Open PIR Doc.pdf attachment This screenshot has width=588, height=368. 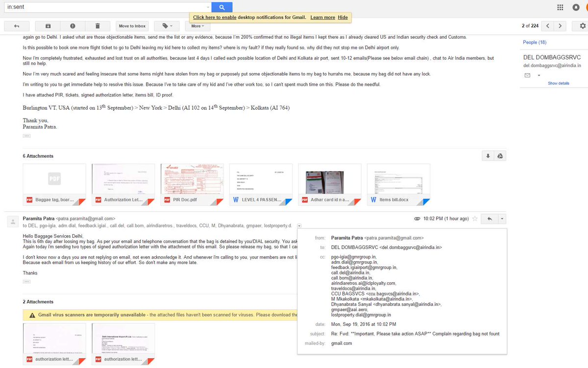coord(192,184)
